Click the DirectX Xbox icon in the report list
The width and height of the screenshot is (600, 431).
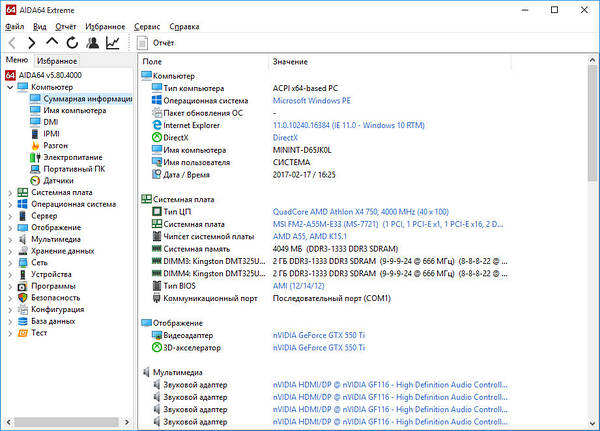point(157,137)
